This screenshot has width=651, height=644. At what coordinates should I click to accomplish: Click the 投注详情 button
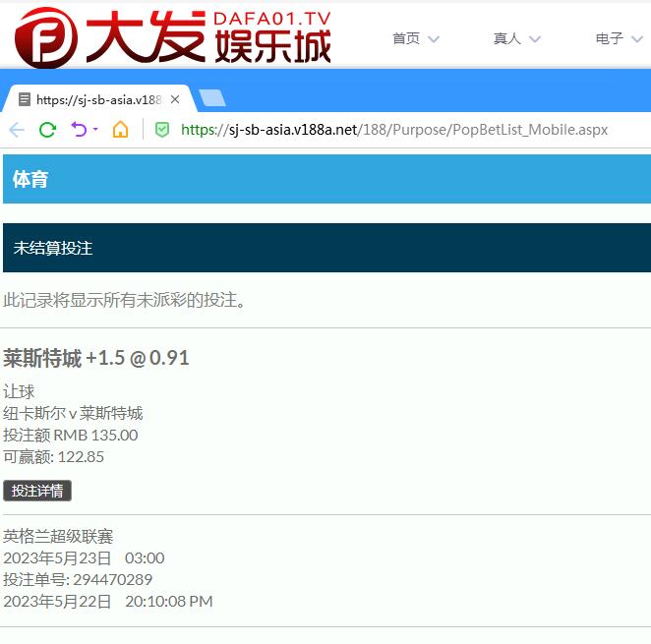37,491
